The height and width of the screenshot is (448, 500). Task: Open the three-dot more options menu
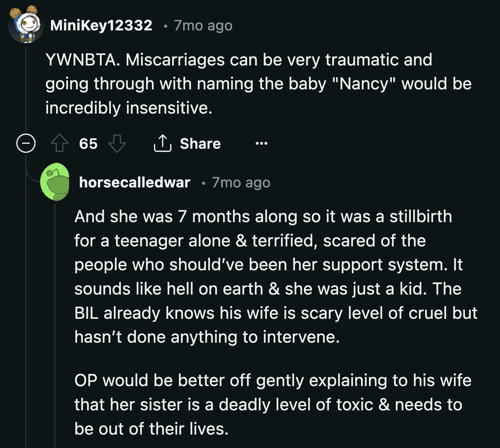point(261,144)
